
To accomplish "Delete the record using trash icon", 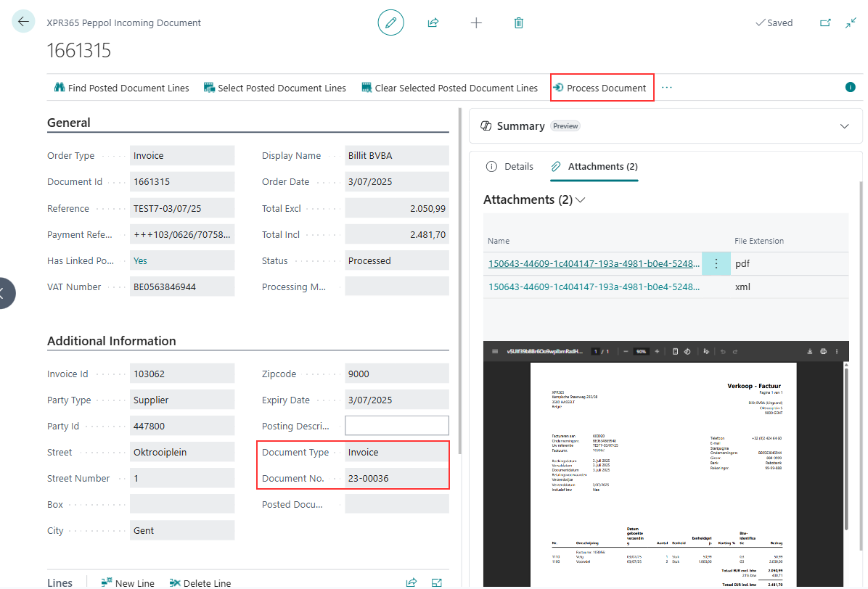I will [x=518, y=22].
